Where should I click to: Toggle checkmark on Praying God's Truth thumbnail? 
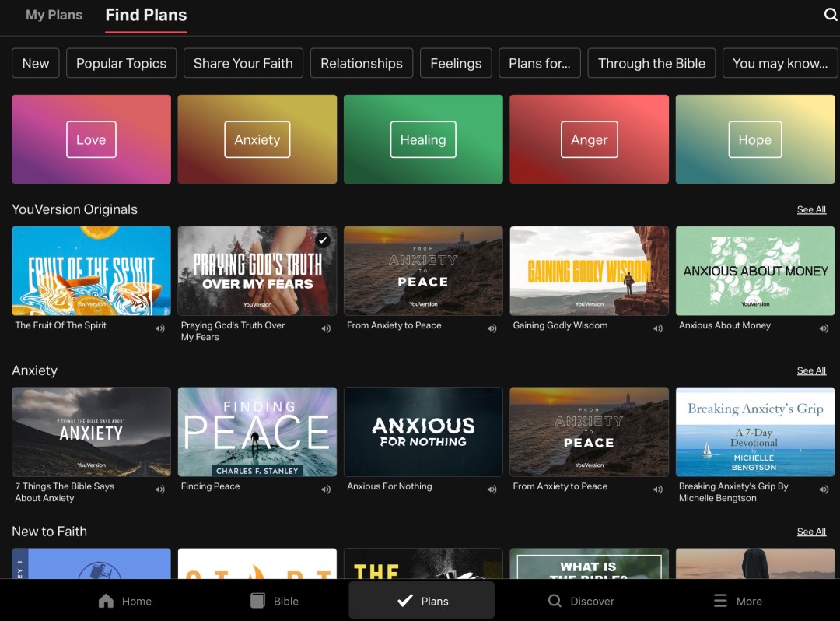[323, 240]
